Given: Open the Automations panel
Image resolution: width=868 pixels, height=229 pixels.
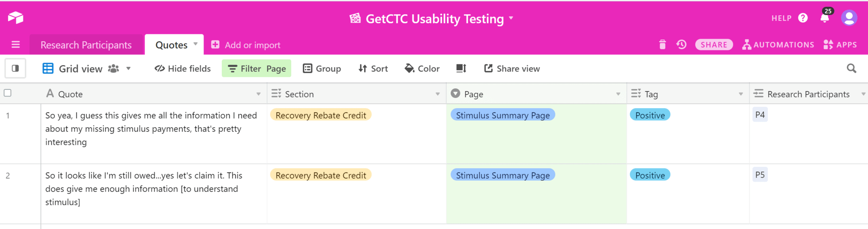Looking at the screenshot, I should click(778, 45).
